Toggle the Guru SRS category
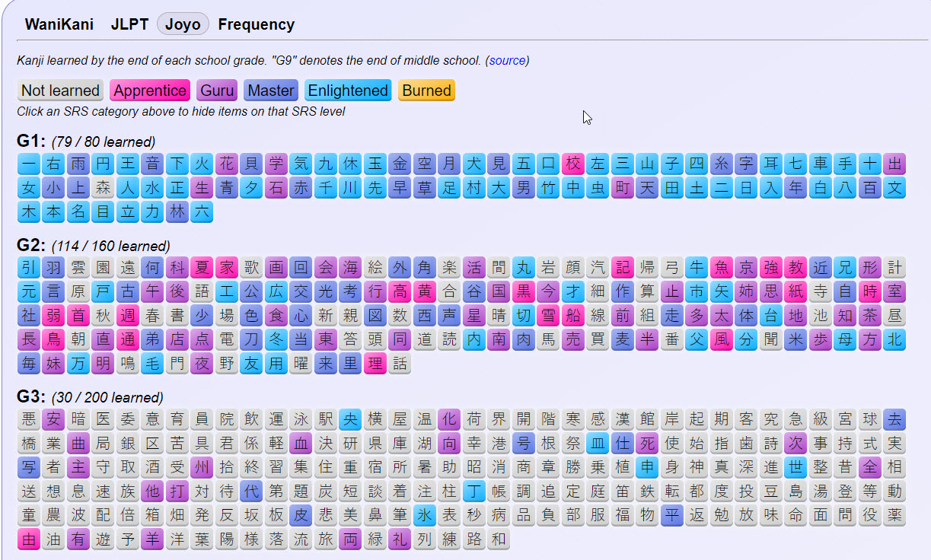 [x=218, y=91]
